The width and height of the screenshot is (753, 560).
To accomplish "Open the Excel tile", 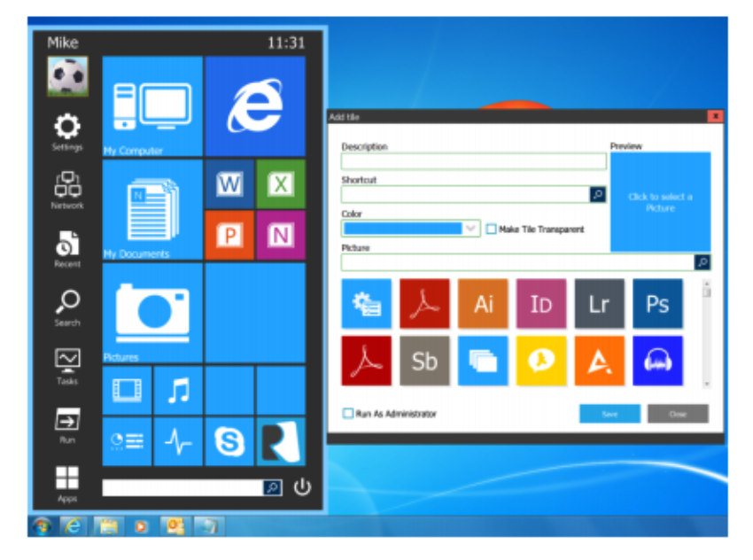I will point(282,183).
